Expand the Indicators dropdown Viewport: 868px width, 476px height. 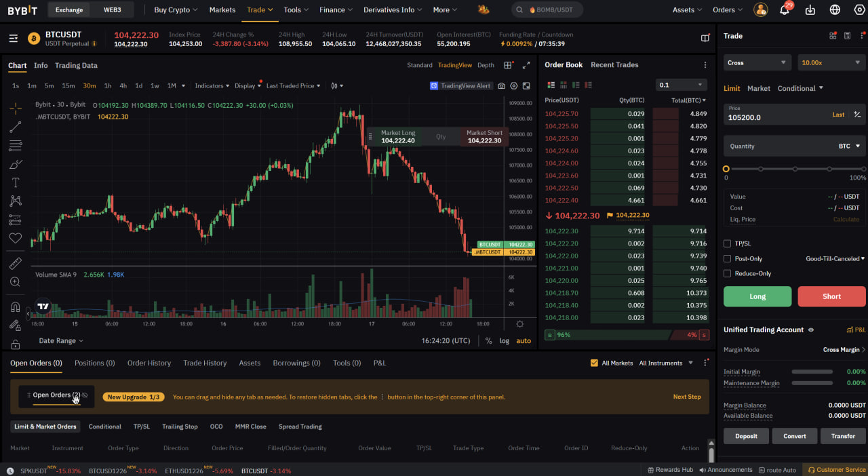click(x=212, y=86)
